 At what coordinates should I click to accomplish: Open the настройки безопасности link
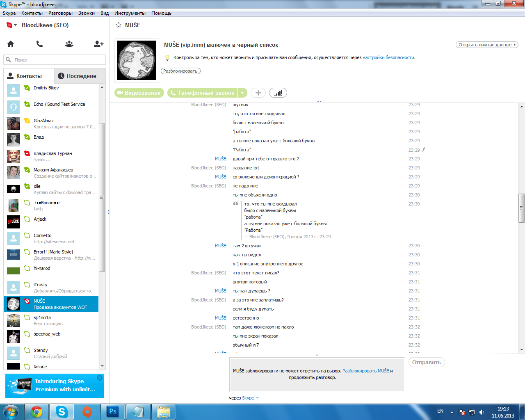[388, 57]
